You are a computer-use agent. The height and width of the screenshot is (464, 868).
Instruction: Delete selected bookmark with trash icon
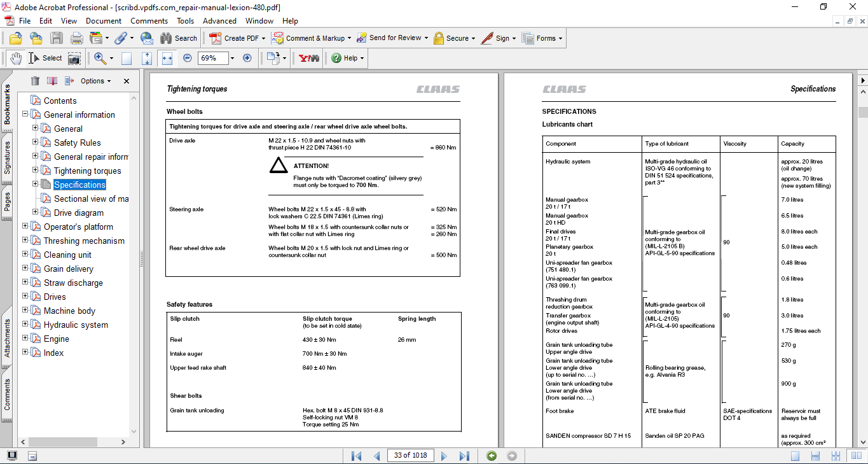pos(35,81)
